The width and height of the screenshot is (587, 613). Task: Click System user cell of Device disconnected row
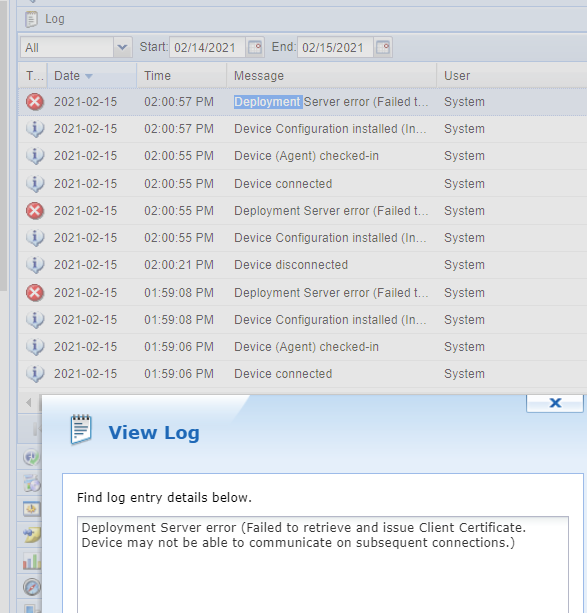[x=464, y=265]
